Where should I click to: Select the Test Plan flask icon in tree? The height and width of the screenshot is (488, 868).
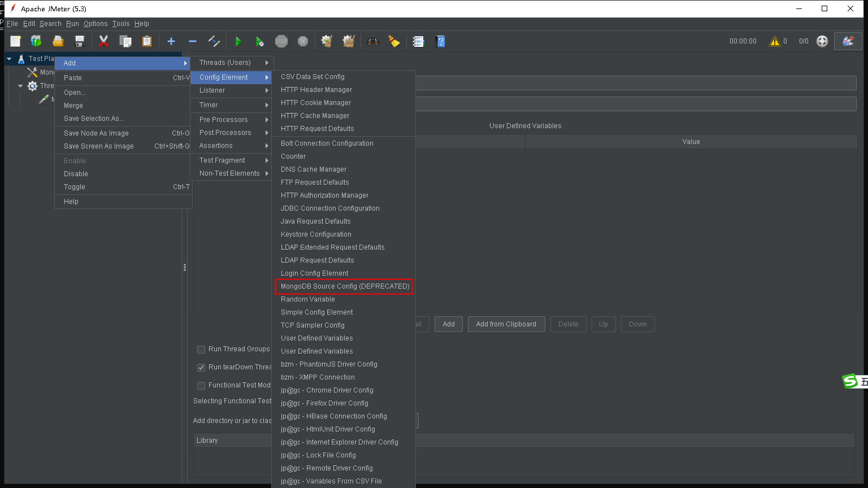pyautogui.click(x=21, y=59)
